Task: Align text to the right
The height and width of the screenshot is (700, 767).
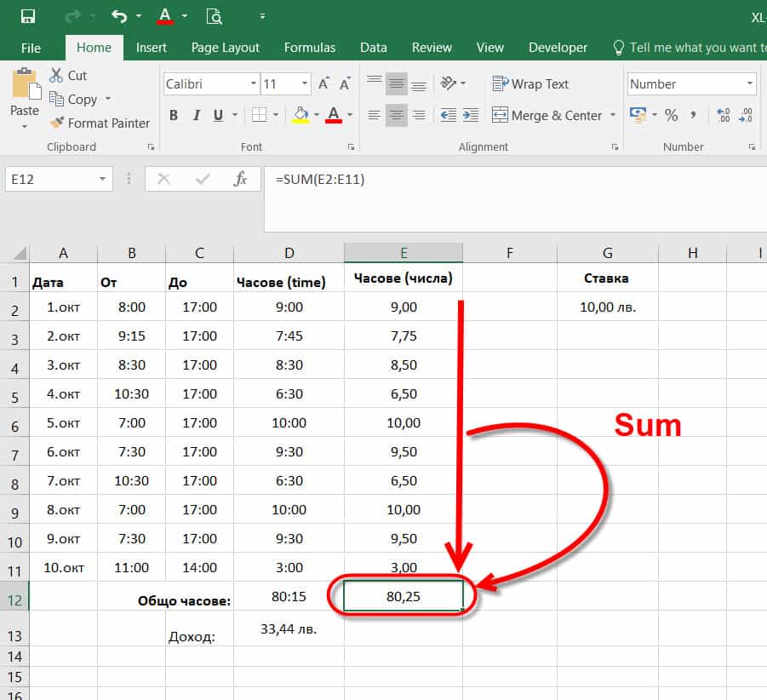Action: click(x=419, y=116)
